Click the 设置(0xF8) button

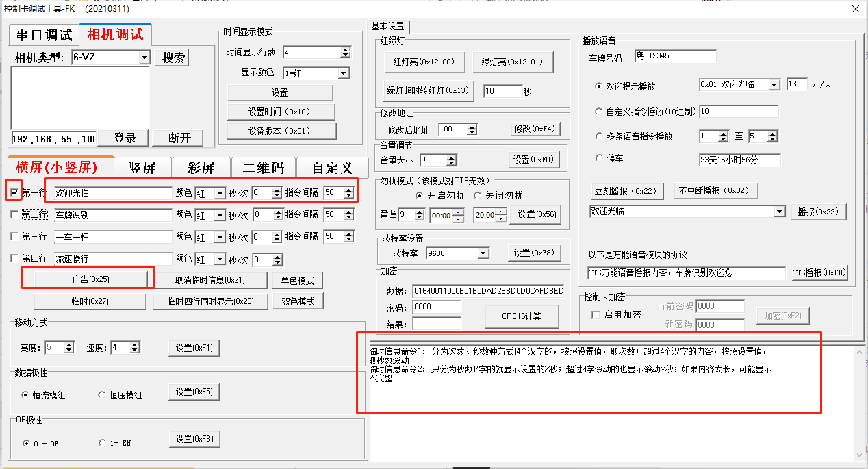[535, 253]
